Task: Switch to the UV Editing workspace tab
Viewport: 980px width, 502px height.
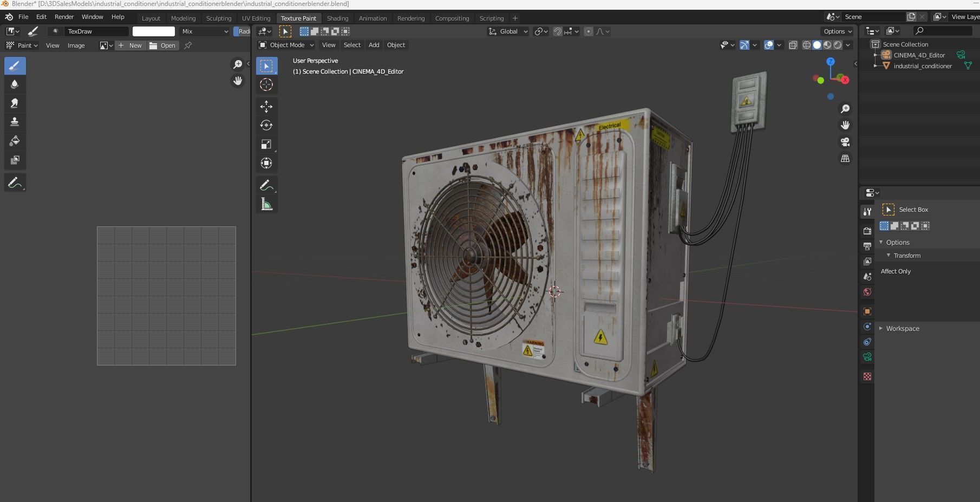Action: click(256, 18)
